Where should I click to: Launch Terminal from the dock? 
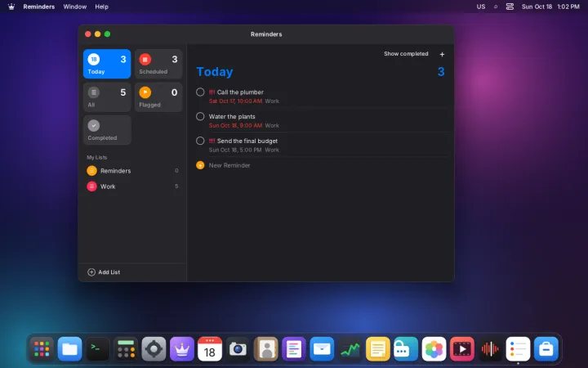(x=98, y=349)
